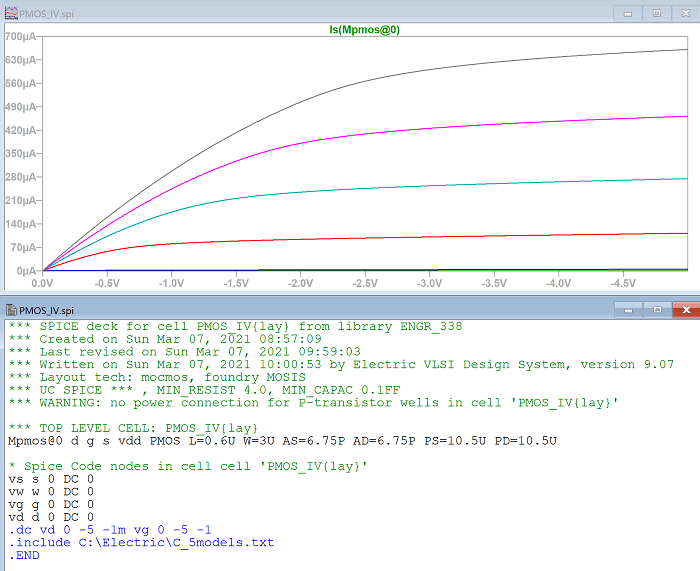Screen dimensions: 700x571
Task: Place cursor on the .include C_5models.txt line
Action: (x=140, y=543)
